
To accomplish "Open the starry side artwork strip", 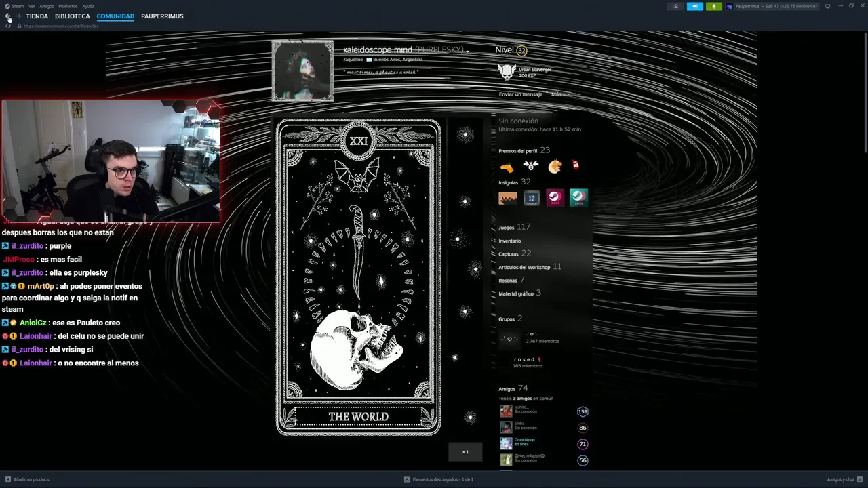I will 465,277.
